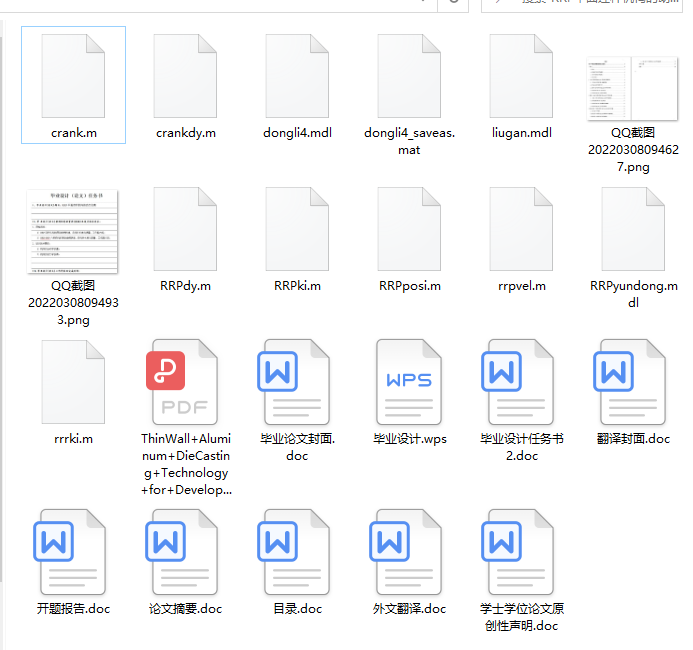Click the RRPyundong.mdl file icon
This screenshot has width=693, height=650.
tap(633, 229)
